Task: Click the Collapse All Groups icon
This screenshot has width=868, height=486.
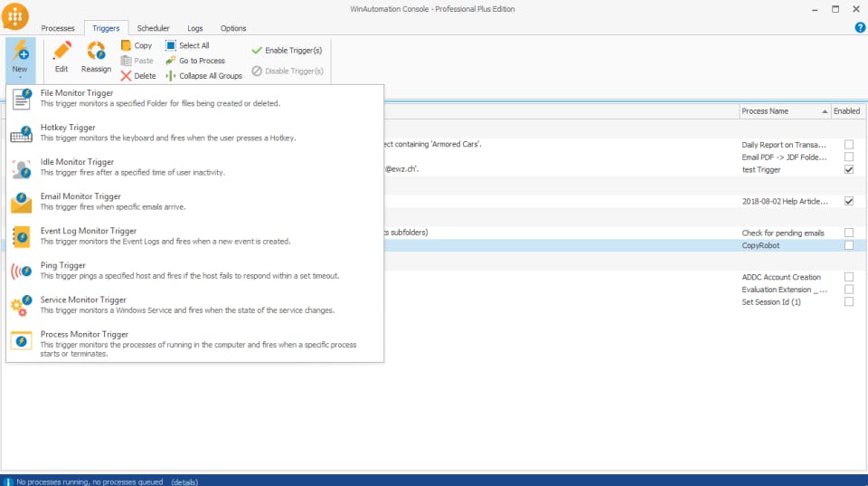Action: [171, 76]
